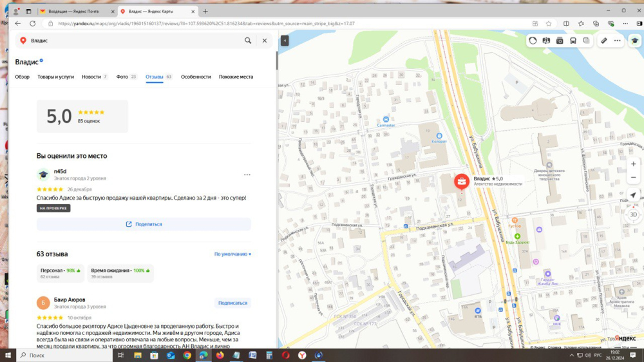Open the sort dropdown По умолчанию
Screen dimensions: 644x362
pyautogui.click(x=232, y=254)
